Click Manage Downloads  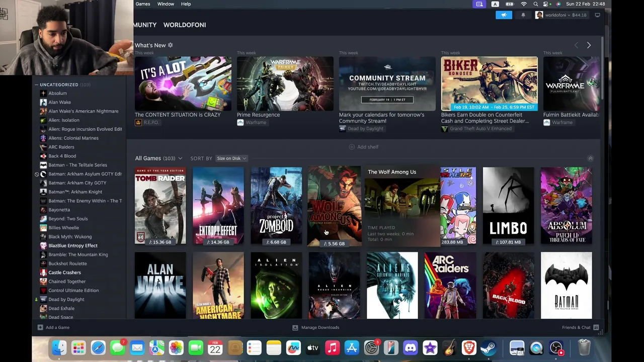coord(320,327)
